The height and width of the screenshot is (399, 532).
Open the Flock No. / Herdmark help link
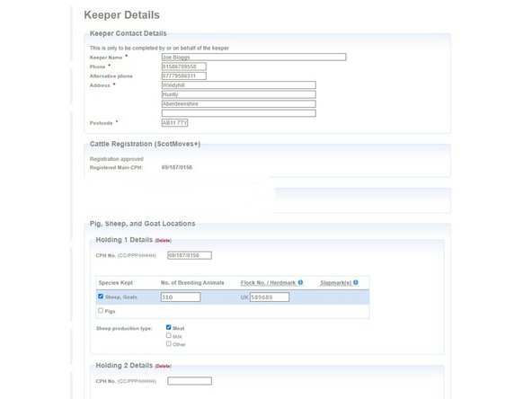(x=268, y=282)
